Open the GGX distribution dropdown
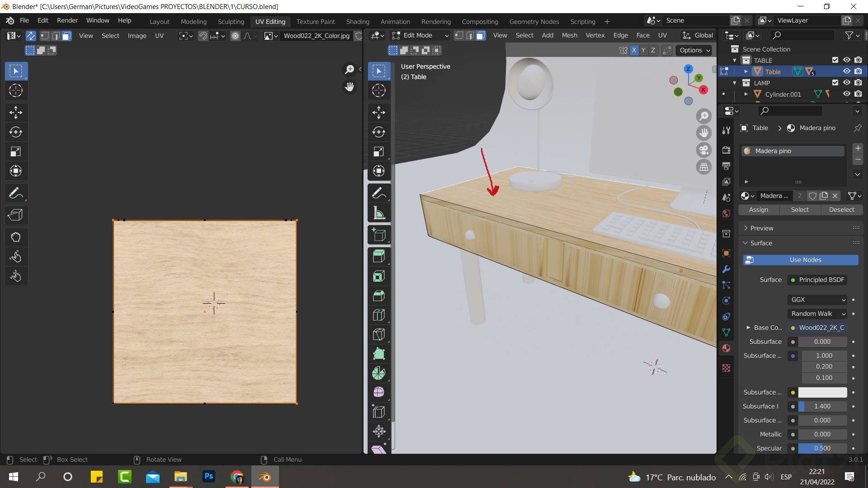Image resolution: width=868 pixels, height=488 pixels. click(818, 300)
